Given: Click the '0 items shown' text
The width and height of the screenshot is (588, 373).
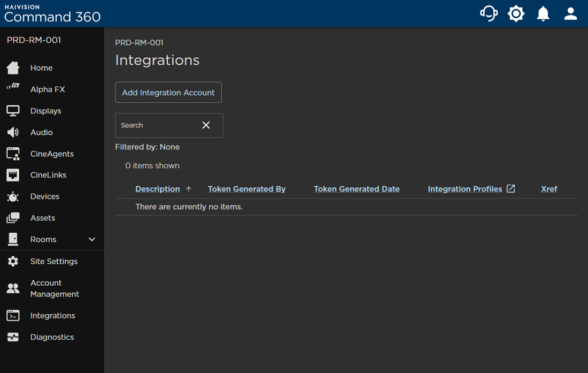Looking at the screenshot, I should (152, 165).
